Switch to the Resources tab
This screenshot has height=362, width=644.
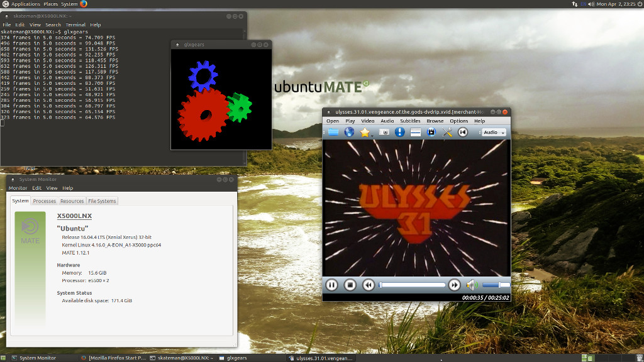pyautogui.click(x=72, y=201)
